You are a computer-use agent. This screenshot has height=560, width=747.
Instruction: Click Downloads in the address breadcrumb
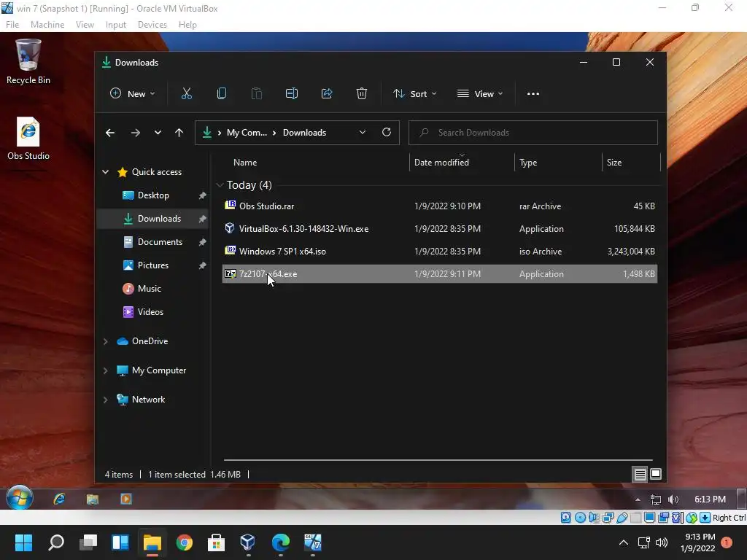(x=304, y=133)
